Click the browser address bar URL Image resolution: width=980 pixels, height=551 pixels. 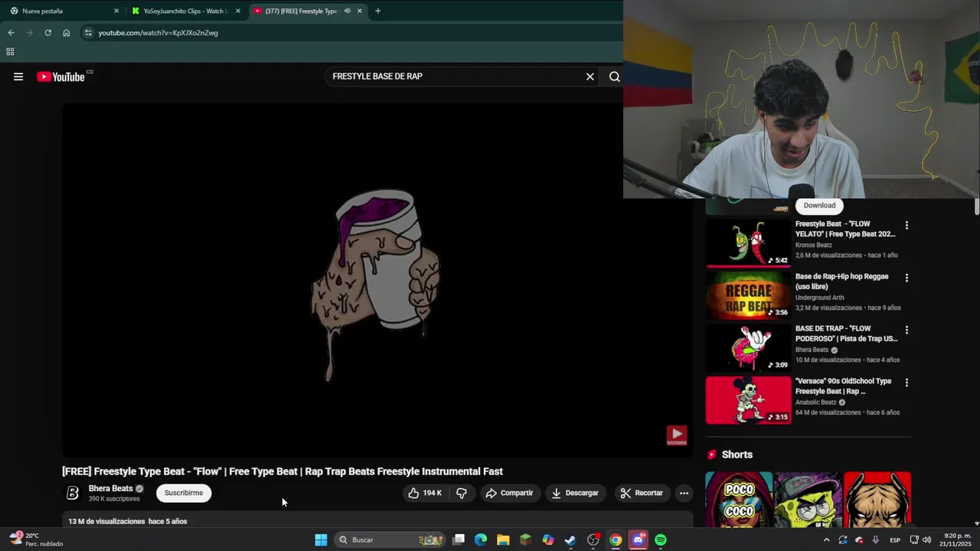pos(158,33)
